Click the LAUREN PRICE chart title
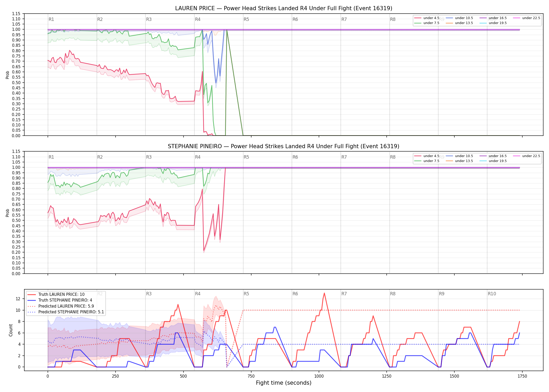Image resolution: width=549 pixels, height=392 pixels. pyautogui.click(x=284, y=8)
